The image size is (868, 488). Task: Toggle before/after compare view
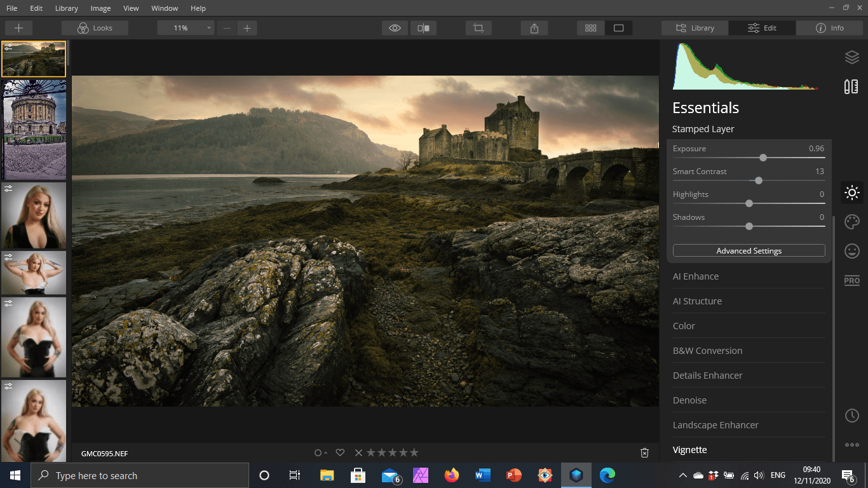(423, 28)
